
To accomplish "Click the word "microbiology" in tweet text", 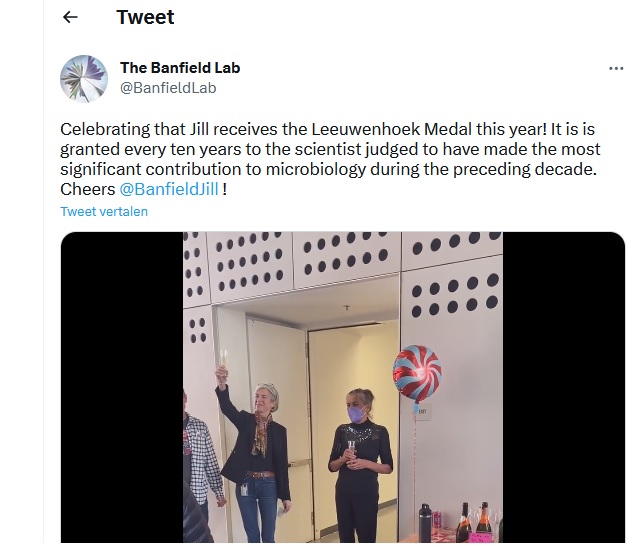I will point(316,169).
